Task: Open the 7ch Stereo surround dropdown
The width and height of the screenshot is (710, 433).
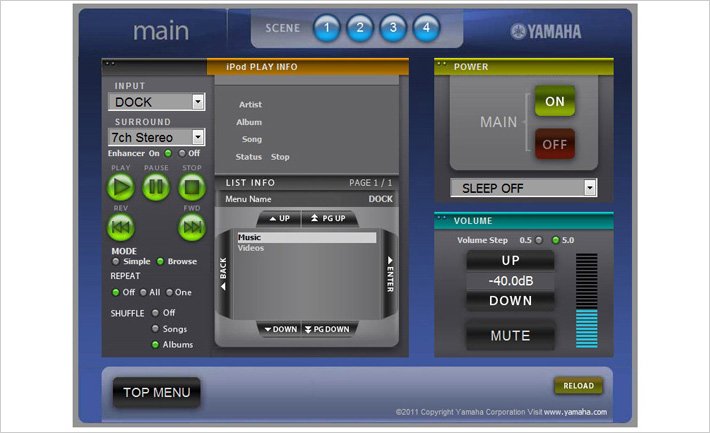Action: (197, 137)
